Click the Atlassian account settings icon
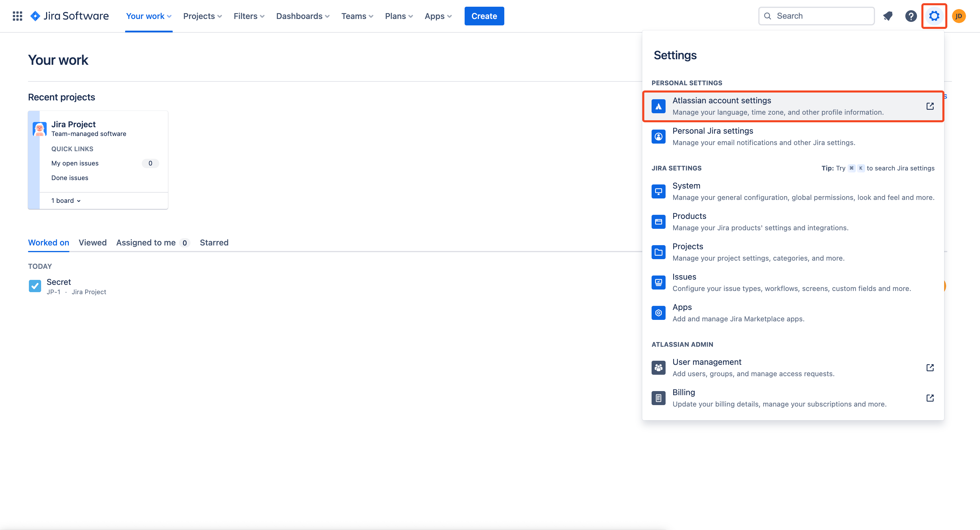This screenshot has height=530, width=980. click(658, 106)
